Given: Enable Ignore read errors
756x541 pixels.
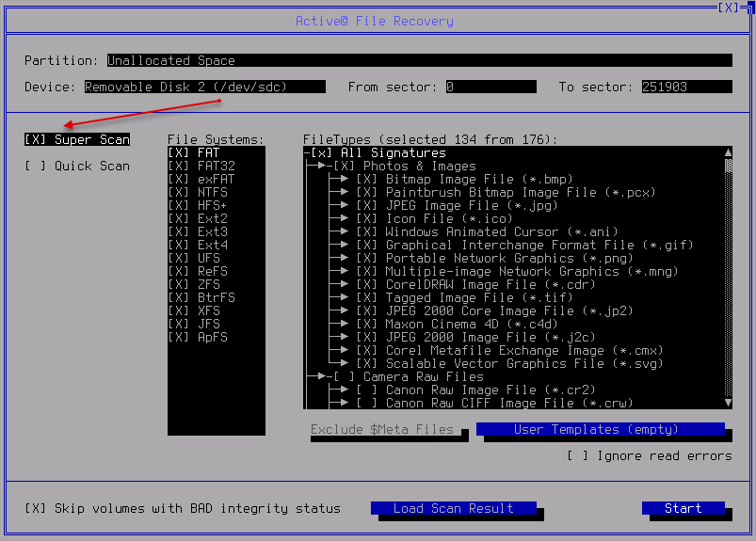Looking at the screenshot, I should point(650,455).
